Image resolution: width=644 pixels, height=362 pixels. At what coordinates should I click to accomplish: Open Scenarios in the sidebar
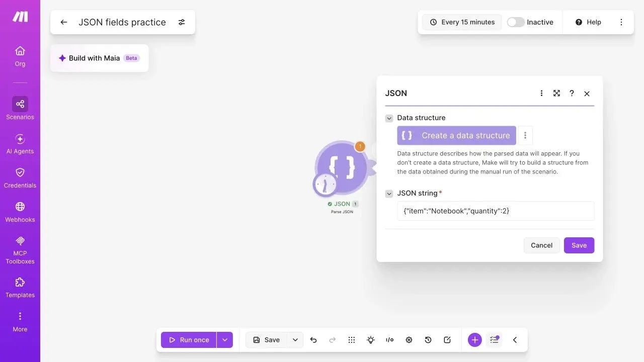coord(20,109)
